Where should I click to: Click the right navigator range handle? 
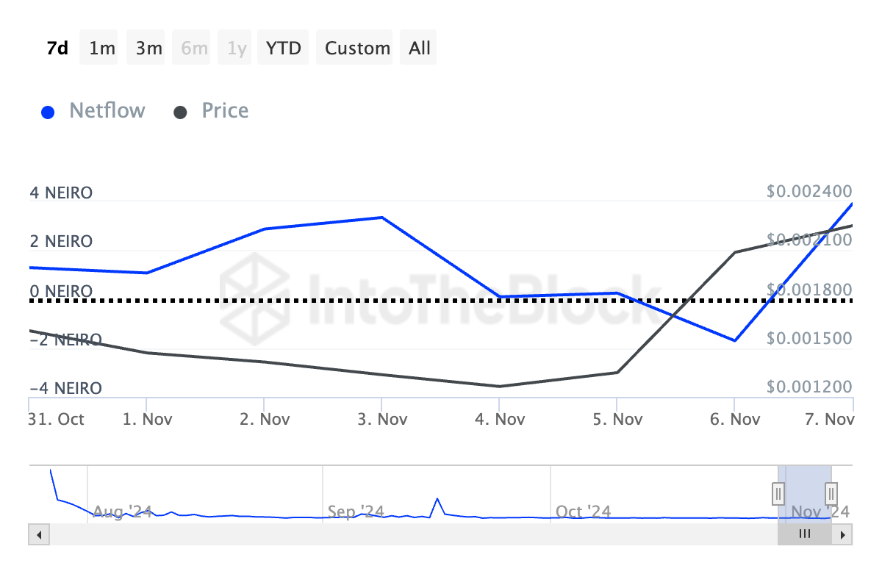pos(831,492)
